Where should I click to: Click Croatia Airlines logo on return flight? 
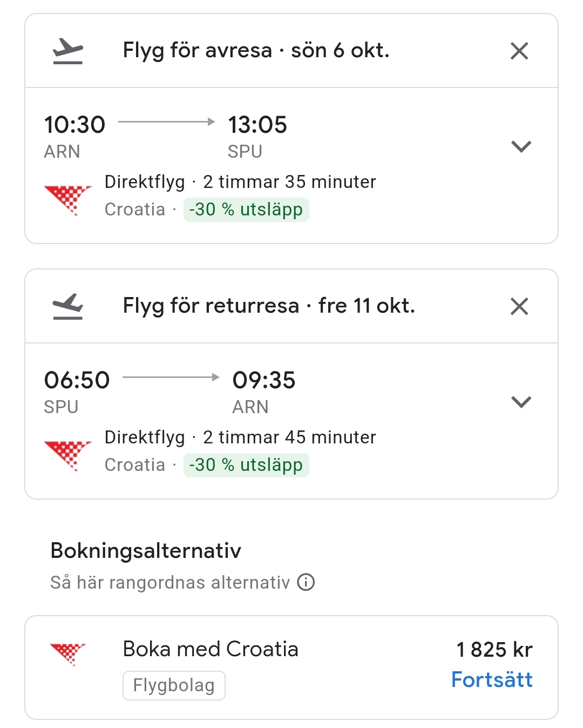(x=67, y=455)
